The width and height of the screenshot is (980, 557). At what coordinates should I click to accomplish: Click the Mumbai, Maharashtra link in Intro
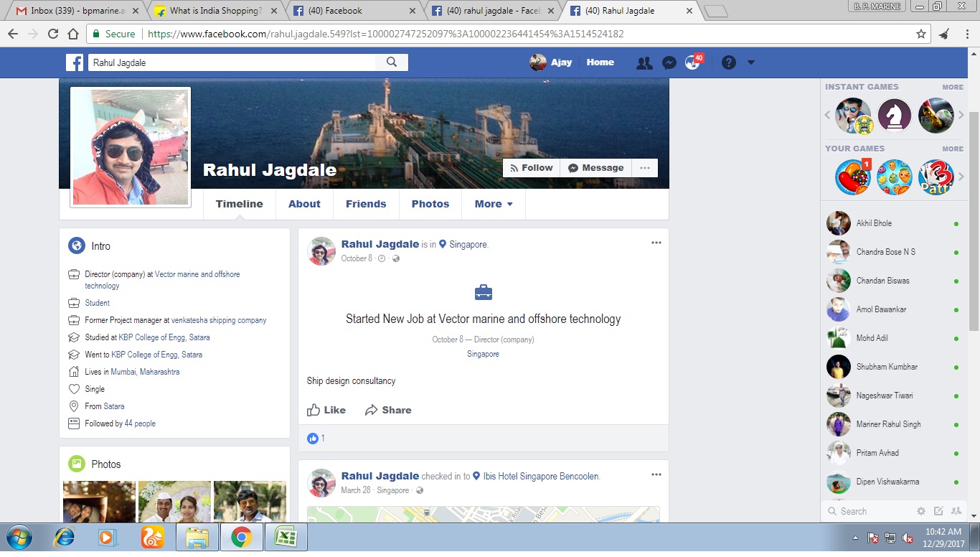point(145,372)
